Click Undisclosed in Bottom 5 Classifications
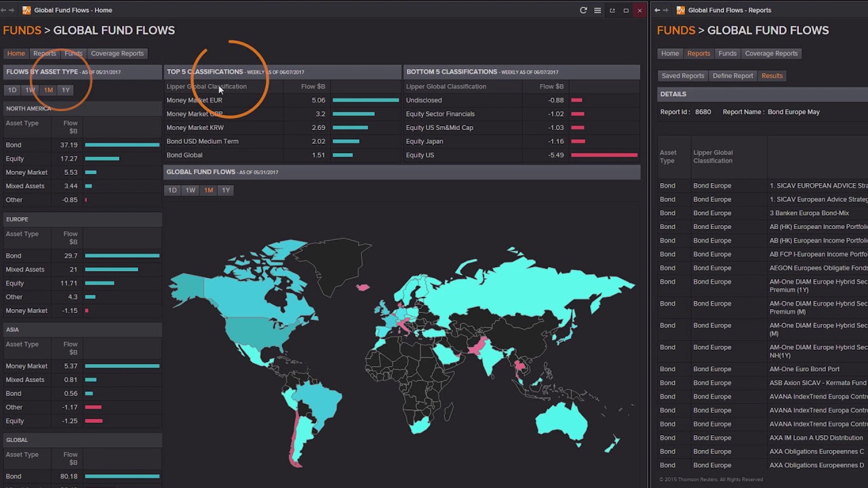 (x=424, y=100)
